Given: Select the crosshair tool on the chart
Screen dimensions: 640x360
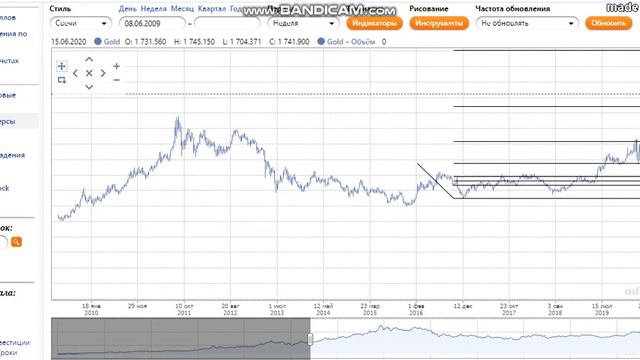Looking at the screenshot, I should pos(62,66).
